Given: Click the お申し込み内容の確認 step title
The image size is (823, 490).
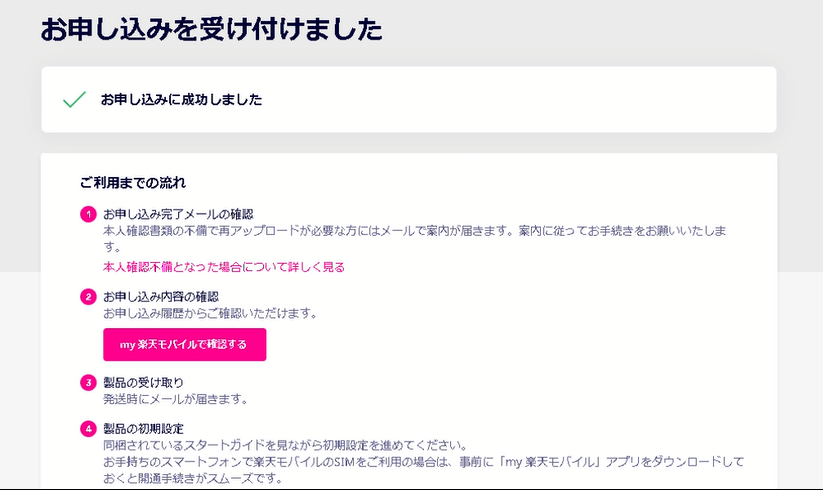Looking at the screenshot, I should 161,297.
